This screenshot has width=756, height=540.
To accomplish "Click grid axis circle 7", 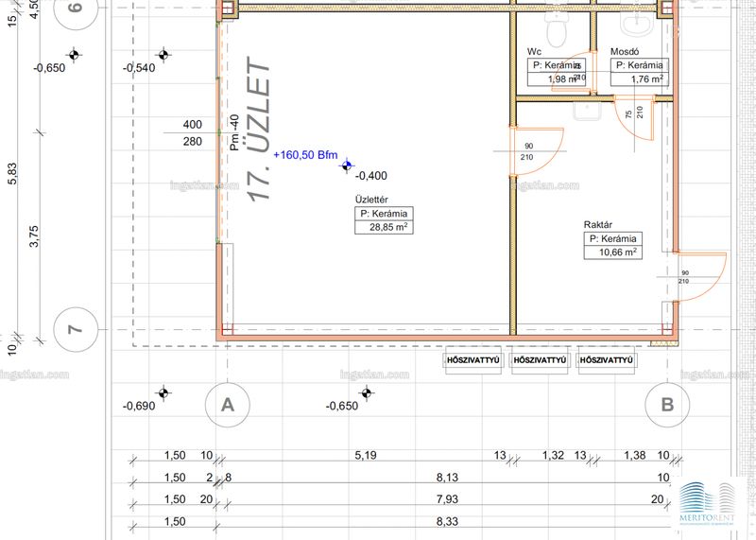I will click(76, 330).
